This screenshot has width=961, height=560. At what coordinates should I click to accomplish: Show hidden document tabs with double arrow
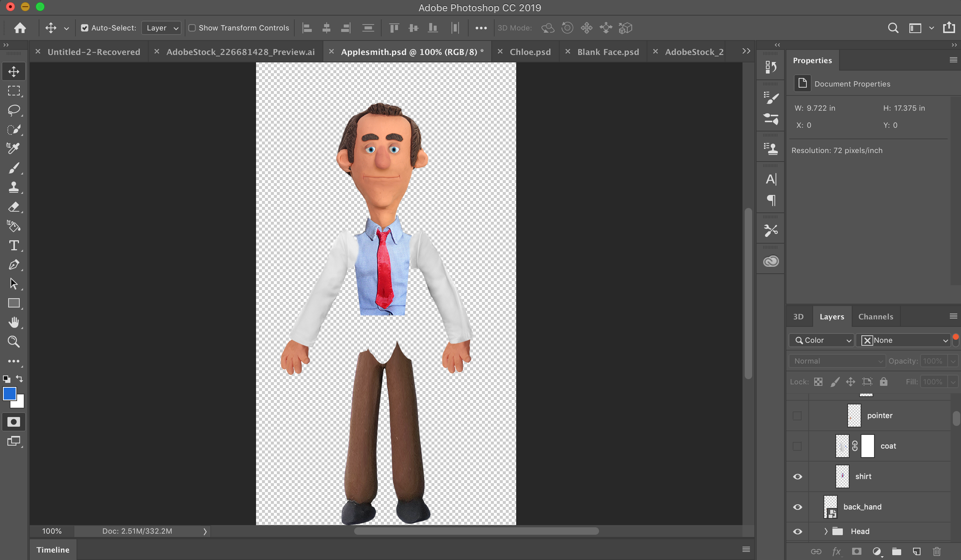pos(746,51)
